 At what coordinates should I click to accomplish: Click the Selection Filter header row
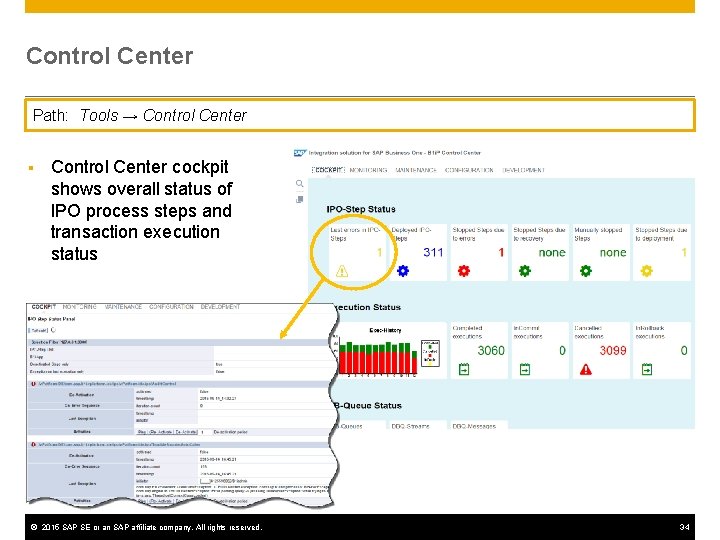point(177,342)
